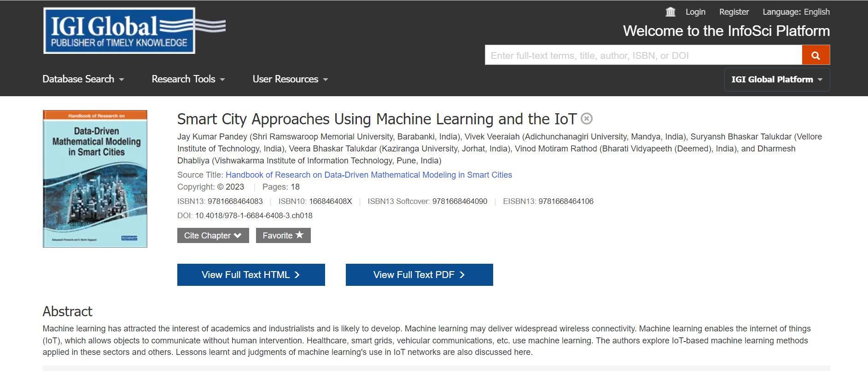Click the orange search magnifier button
Image resolution: width=868 pixels, height=371 pixels.
816,55
